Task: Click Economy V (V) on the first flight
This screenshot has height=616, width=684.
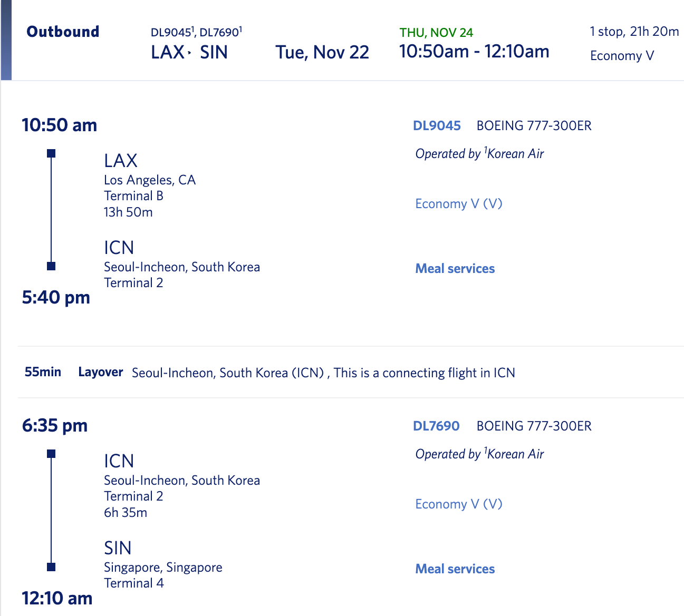Action: (x=458, y=204)
